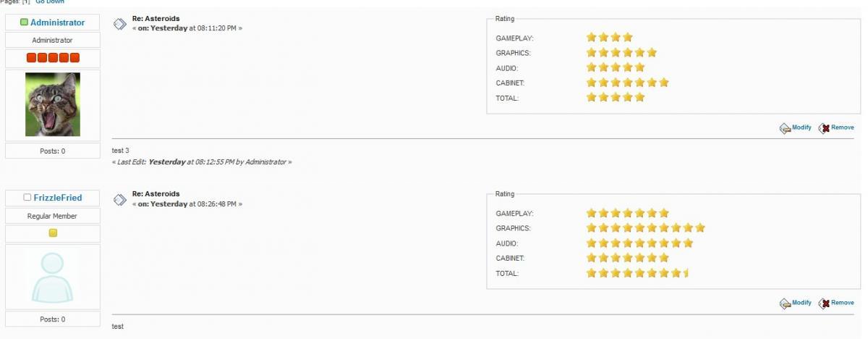Click message icon beside Administrator's Re: Asteroids

(121, 24)
